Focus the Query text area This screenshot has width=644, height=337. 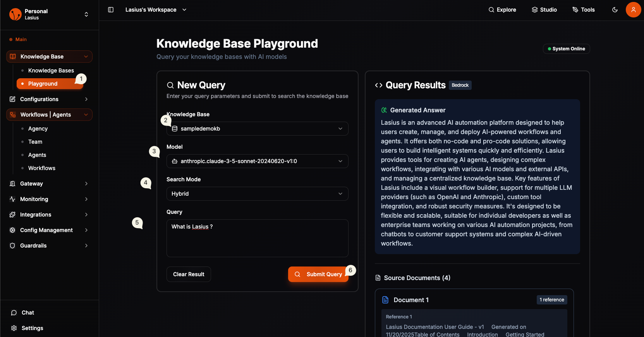(258, 238)
